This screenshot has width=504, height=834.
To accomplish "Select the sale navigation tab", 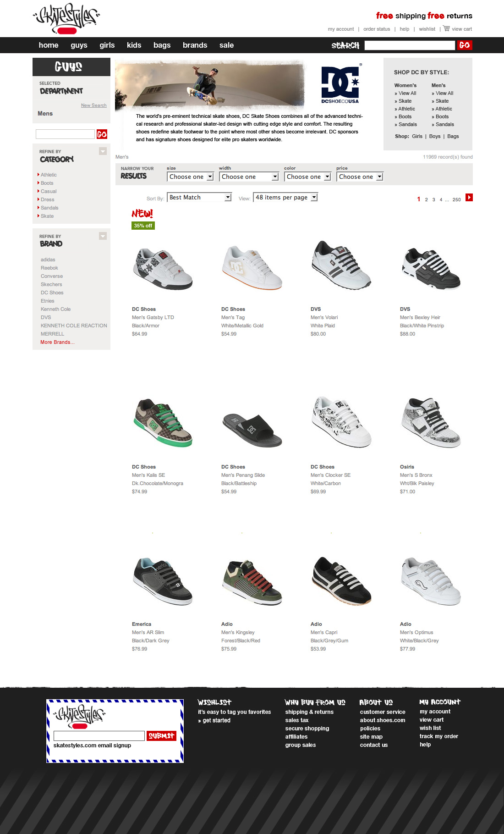I will point(226,45).
